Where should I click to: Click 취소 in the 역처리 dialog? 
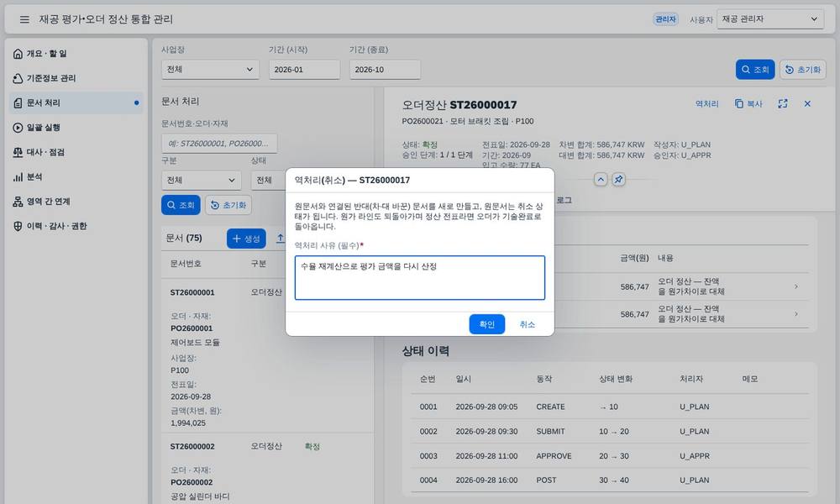[528, 324]
